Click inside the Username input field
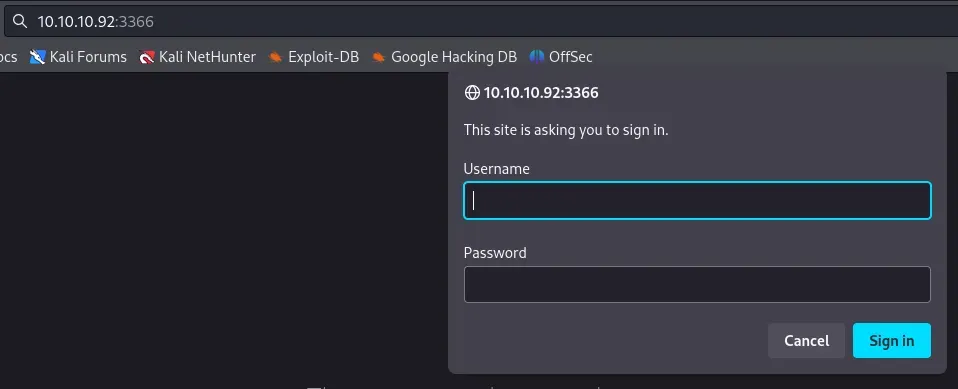 click(697, 200)
